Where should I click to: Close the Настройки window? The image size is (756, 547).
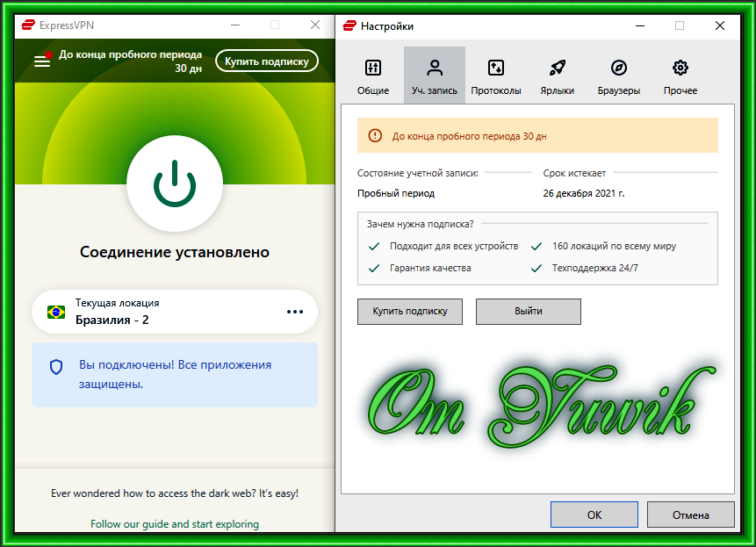click(720, 25)
